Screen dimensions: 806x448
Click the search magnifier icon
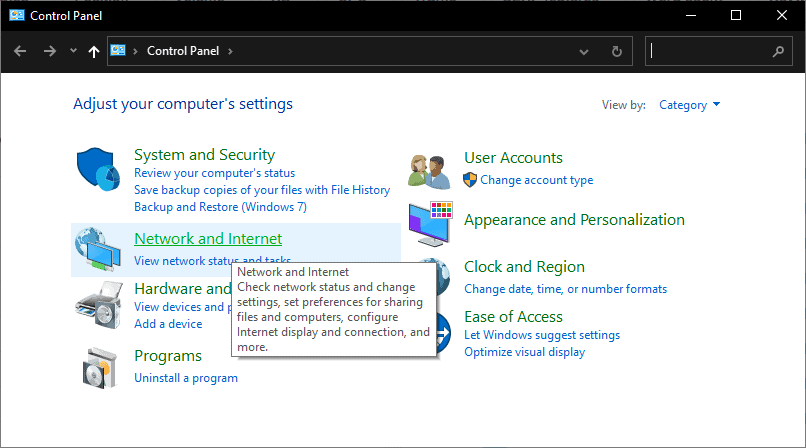point(778,51)
